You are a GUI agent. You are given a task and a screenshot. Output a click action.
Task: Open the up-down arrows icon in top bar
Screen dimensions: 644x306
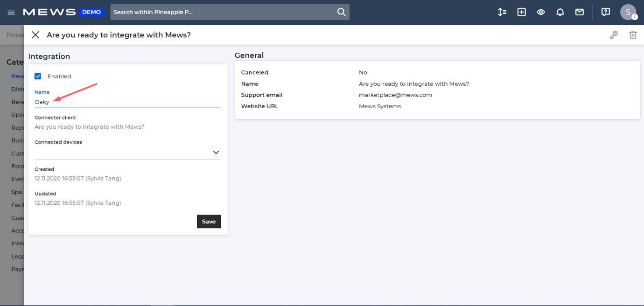[502, 12]
